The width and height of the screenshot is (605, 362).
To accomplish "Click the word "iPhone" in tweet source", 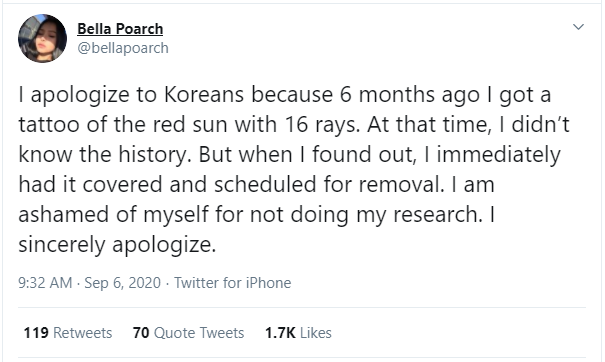I will coord(269,283).
